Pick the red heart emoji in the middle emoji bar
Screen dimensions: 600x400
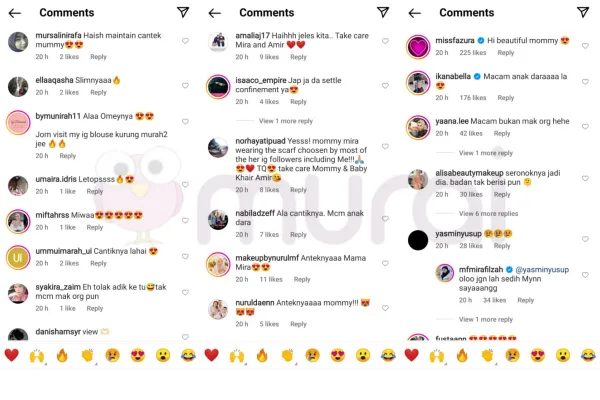point(212,355)
